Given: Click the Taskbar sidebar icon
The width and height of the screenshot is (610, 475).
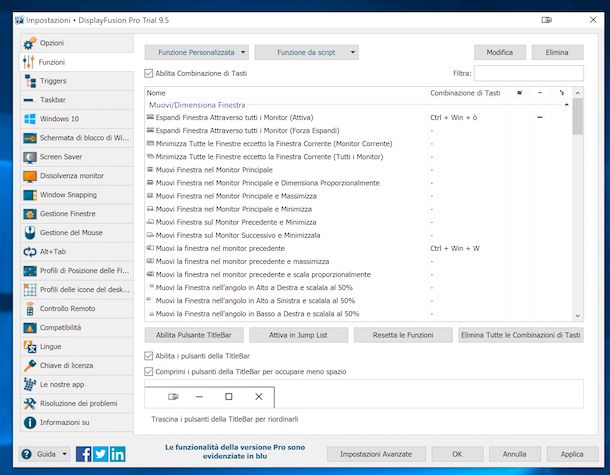Looking at the screenshot, I should [30, 100].
